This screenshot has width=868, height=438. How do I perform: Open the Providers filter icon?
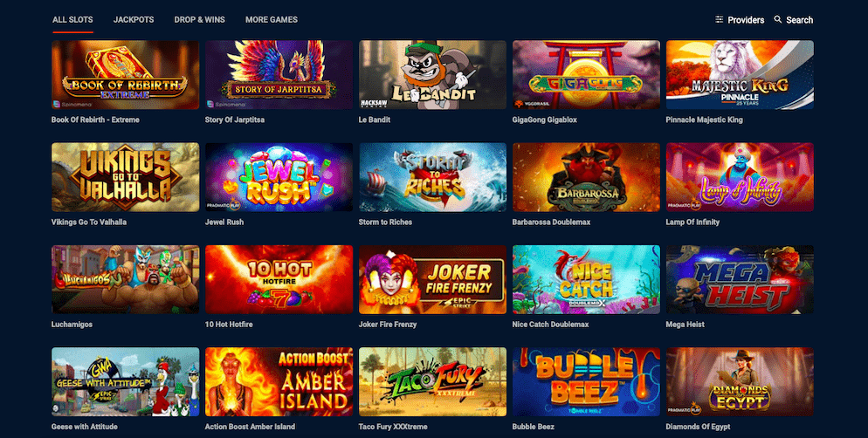pos(719,19)
